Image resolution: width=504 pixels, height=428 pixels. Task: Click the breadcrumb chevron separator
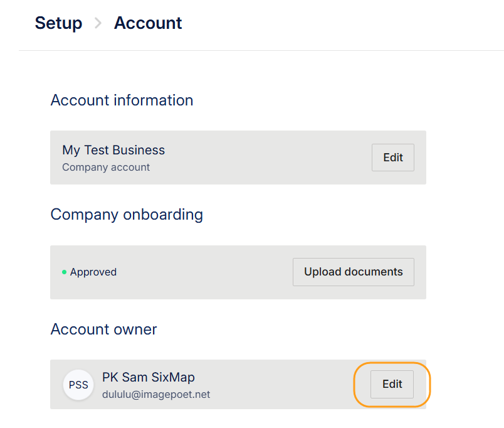(98, 24)
